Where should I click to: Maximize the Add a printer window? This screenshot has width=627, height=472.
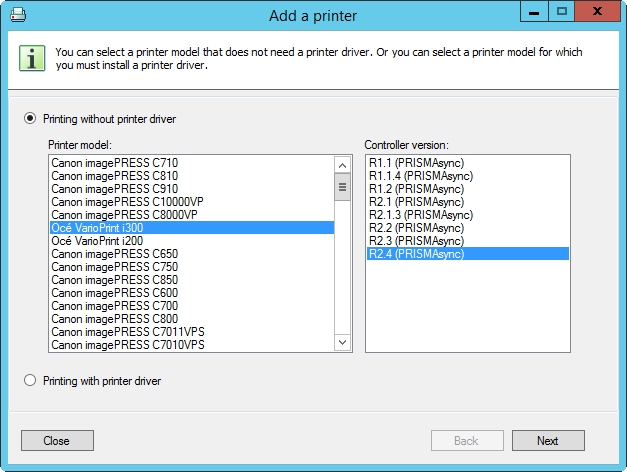click(x=561, y=12)
